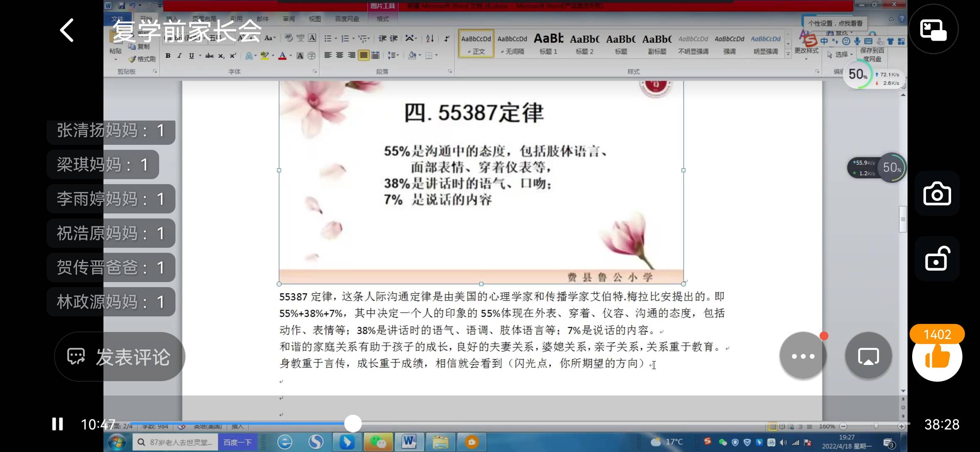The height and width of the screenshot is (452, 980).
Task: Apply yellow text highlight color
Action: coord(264,55)
